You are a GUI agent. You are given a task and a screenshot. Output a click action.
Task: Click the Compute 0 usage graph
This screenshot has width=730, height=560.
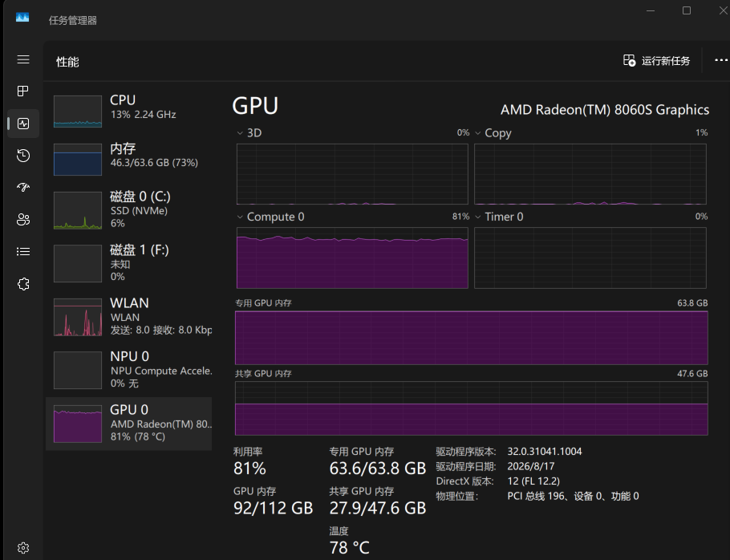352,258
